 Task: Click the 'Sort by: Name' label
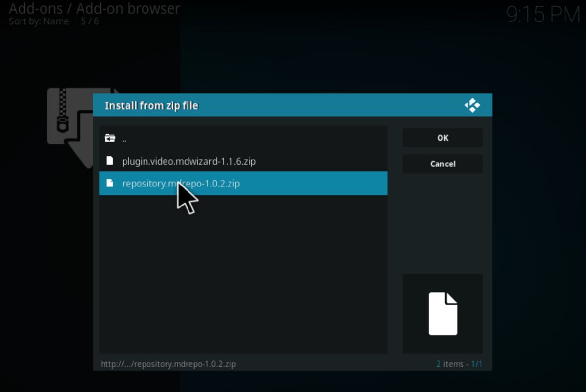pos(39,21)
